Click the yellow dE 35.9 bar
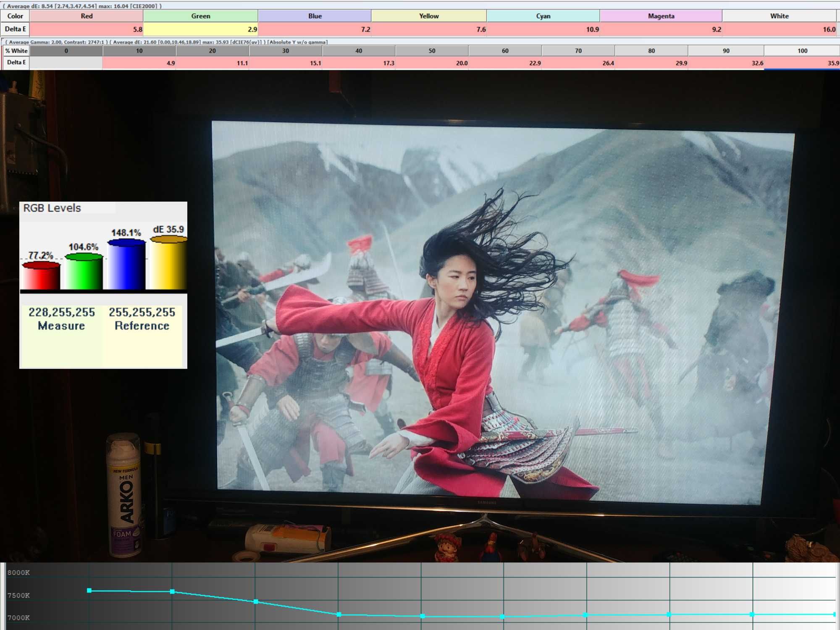The width and height of the screenshot is (840, 630). tap(169, 262)
